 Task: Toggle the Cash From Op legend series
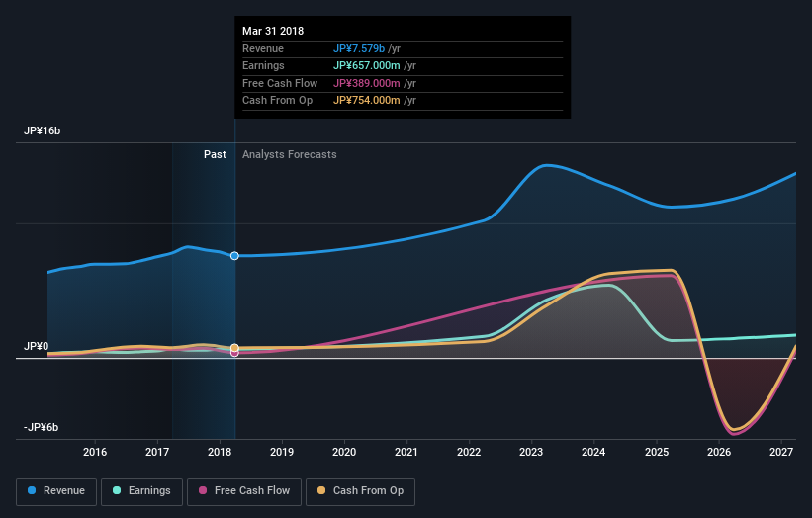360,491
